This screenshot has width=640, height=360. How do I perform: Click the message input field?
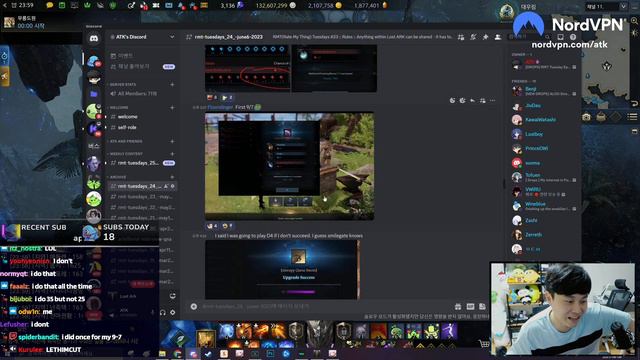coord(324,307)
